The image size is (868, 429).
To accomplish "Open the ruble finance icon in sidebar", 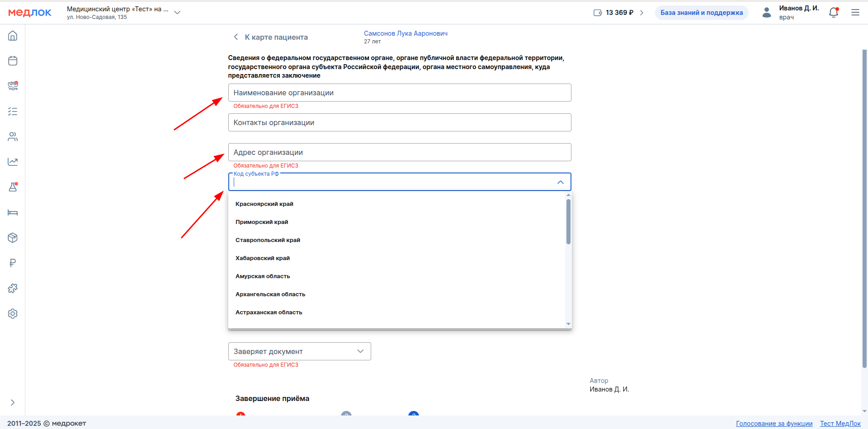I will [13, 263].
